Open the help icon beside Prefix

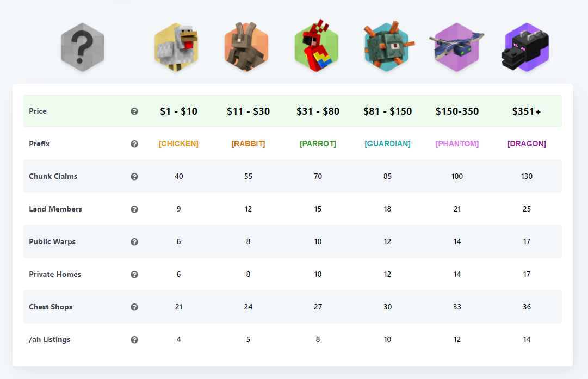pyautogui.click(x=134, y=144)
